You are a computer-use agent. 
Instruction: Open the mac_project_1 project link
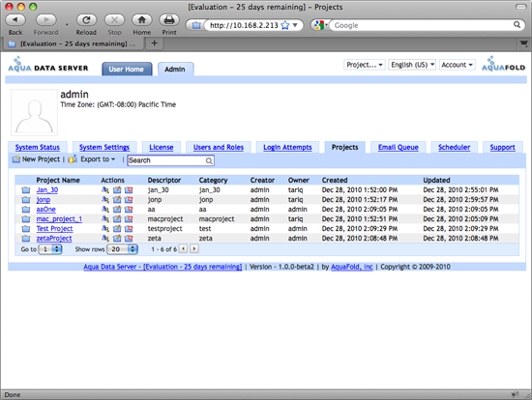pos(59,219)
